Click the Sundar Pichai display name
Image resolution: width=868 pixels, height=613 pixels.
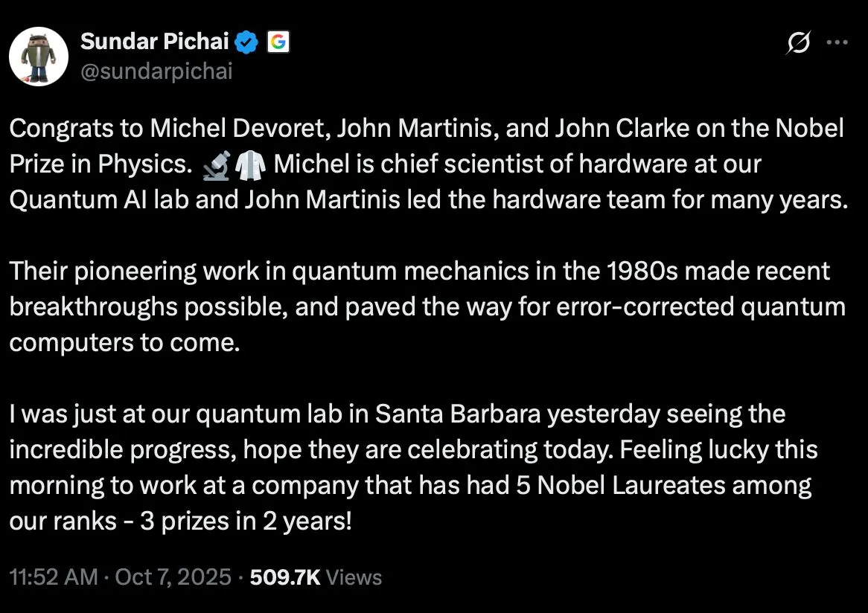(153, 43)
